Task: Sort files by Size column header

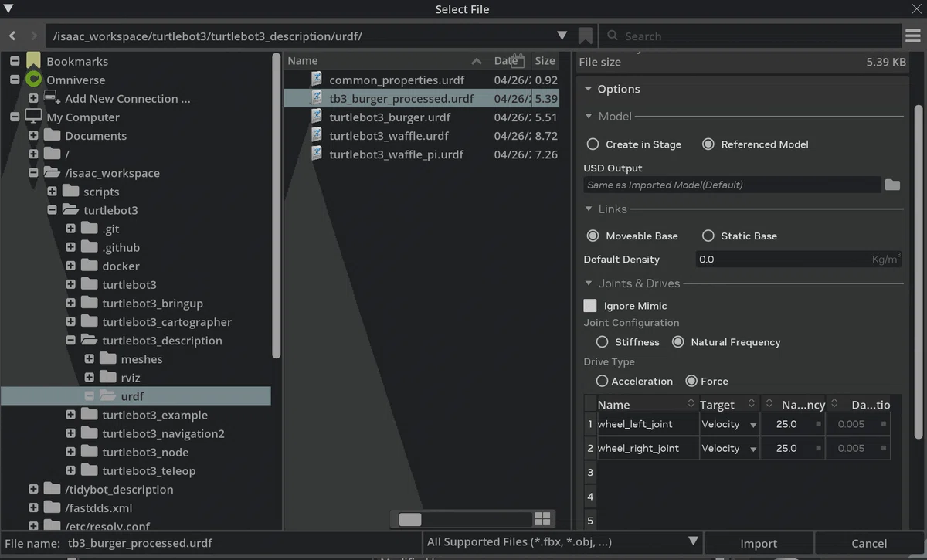Action: [545, 60]
